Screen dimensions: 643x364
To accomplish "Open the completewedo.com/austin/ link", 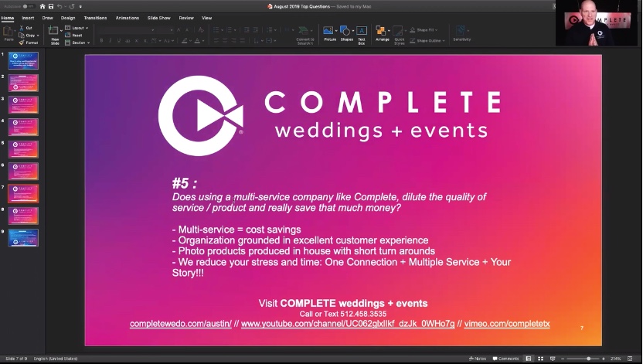I will tap(180, 324).
